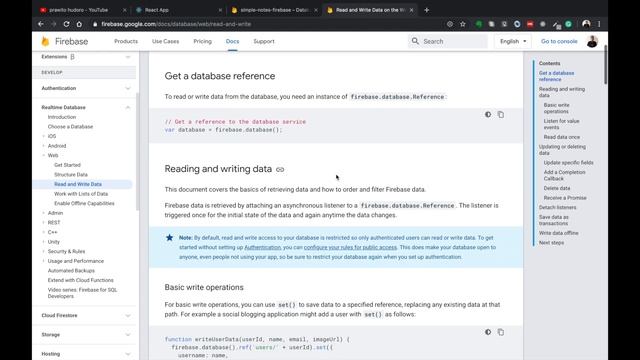Screen dimensions: 640x360
Task: Open the Firebase account avatar in the header
Action: pyautogui.click(x=592, y=41)
